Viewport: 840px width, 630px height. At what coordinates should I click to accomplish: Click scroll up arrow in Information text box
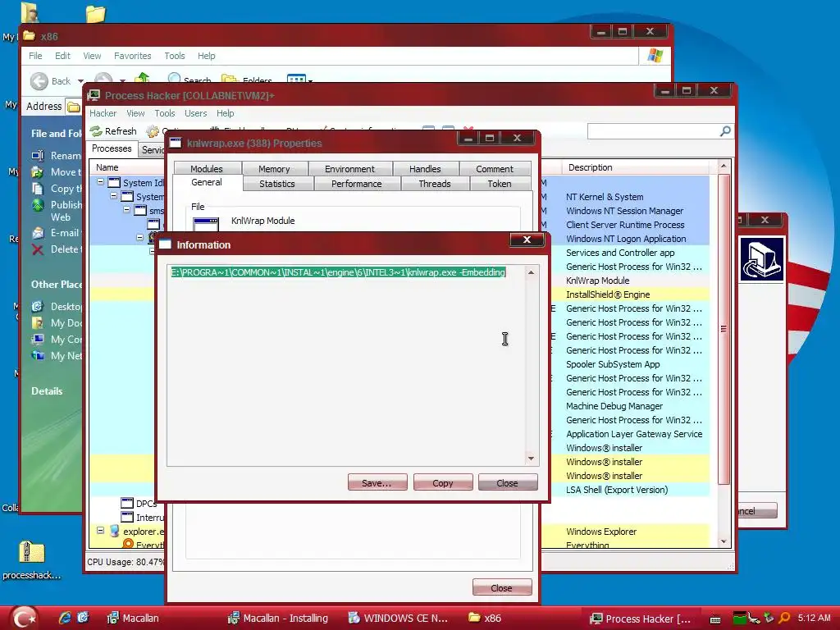coord(531,272)
